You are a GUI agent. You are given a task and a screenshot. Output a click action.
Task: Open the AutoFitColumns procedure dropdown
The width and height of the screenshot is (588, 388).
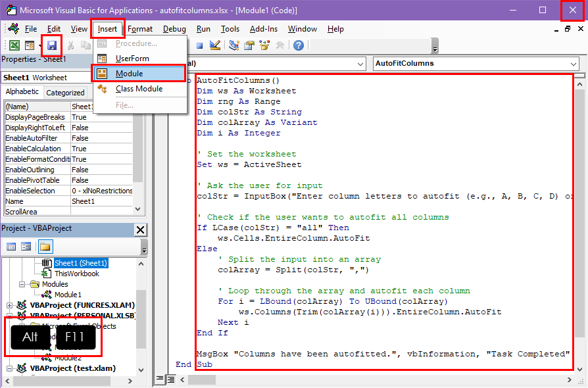coord(574,64)
